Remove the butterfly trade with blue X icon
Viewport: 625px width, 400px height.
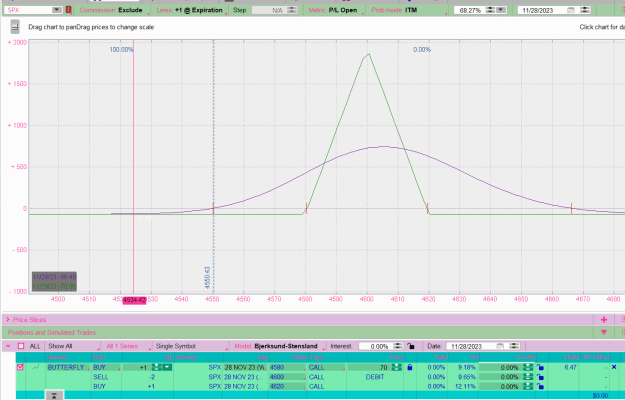pos(614,367)
